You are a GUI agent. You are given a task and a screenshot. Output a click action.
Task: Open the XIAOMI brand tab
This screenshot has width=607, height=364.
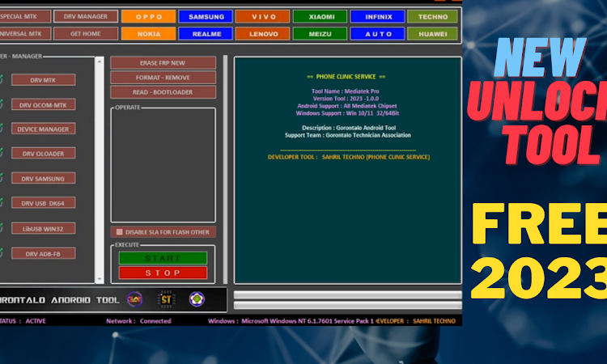(x=320, y=17)
